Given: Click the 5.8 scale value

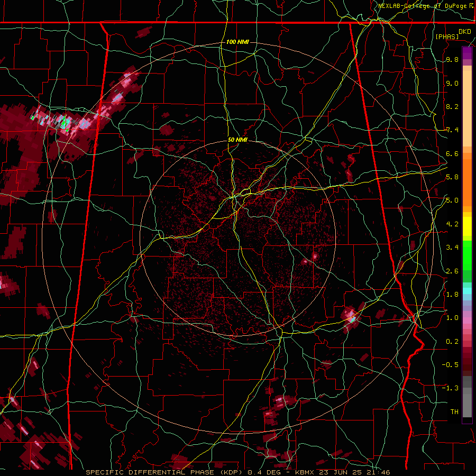Looking at the screenshot, I should (x=452, y=177).
